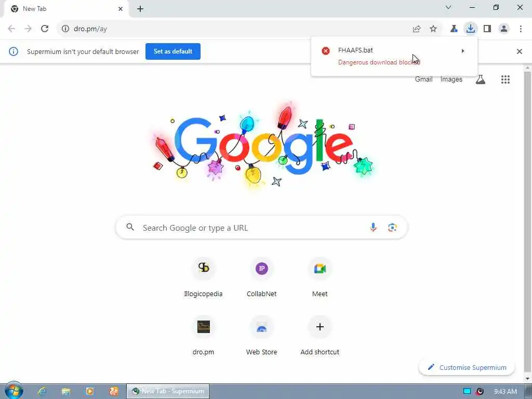Open media player taskbar icon

coord(90,391)
